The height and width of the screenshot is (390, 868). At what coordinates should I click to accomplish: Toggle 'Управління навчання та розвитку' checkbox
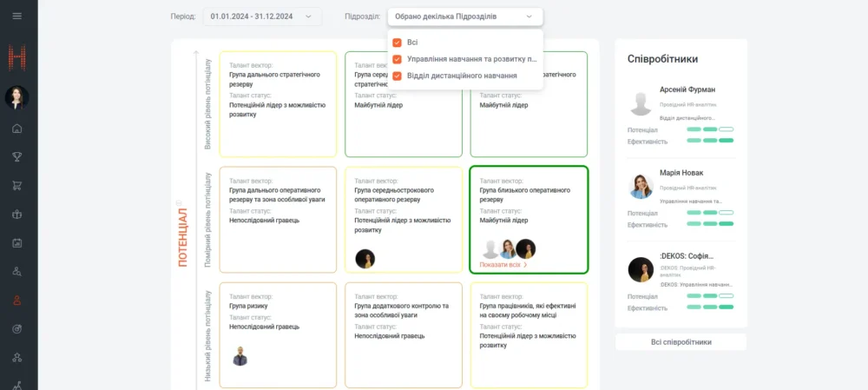(x=397, y=59)
